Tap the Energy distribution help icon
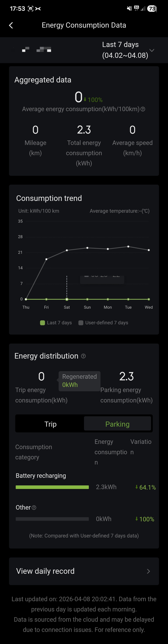 click(x=84, y=356)
